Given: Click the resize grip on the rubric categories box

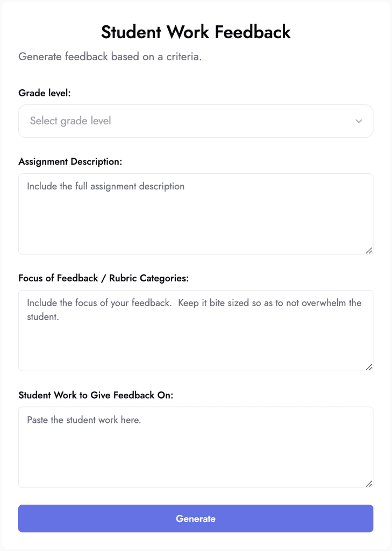Looking at the screenshot, I should [369, 366].
